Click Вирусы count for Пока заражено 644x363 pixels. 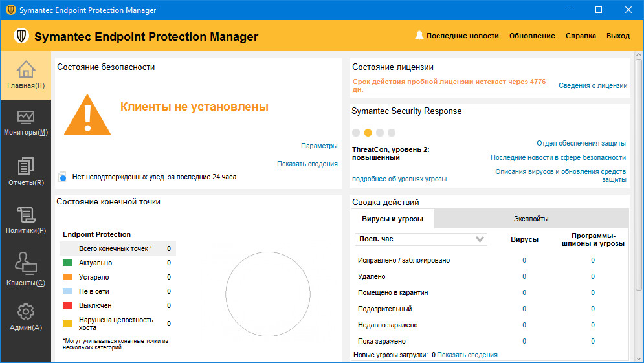[x=524, y=341]
